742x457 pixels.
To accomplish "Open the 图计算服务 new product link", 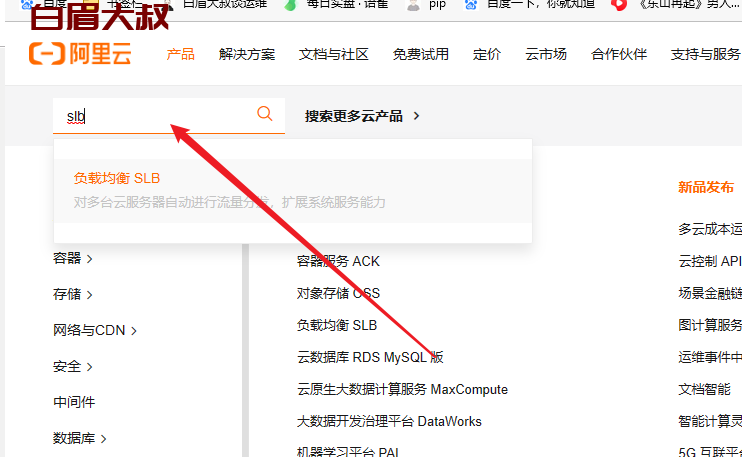I will click(709, 325).
